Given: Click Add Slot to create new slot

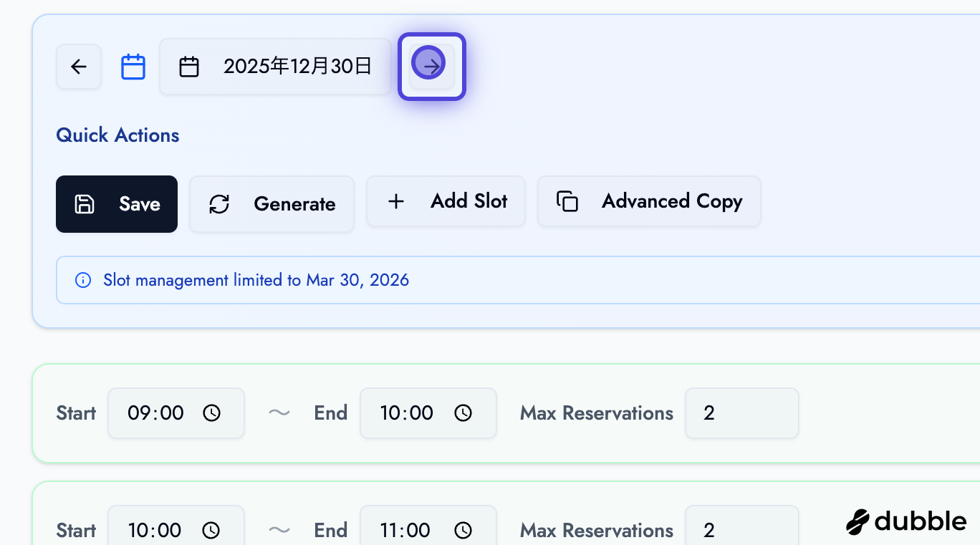Looking at the screenshot, I should tap(446, 202).
